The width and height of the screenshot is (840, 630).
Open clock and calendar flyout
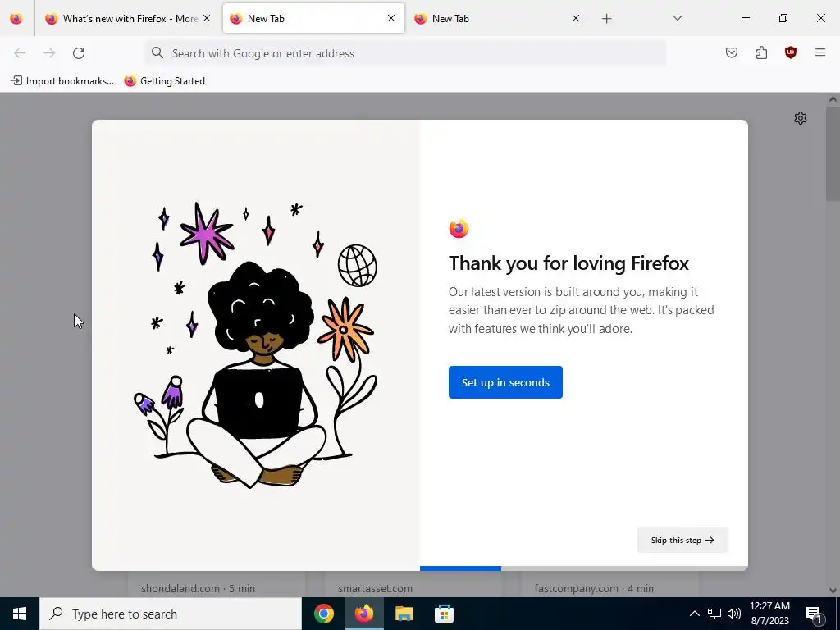click(769, 614)
